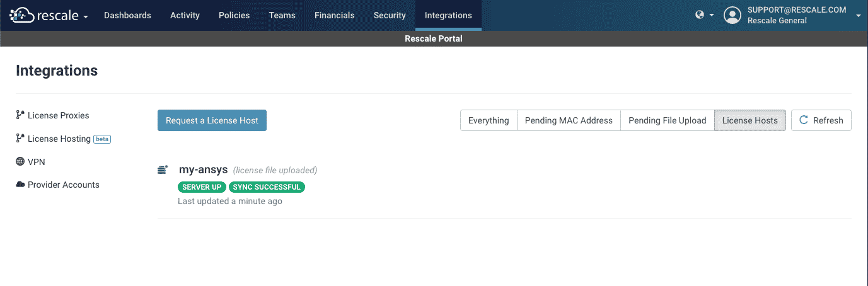Screen dimensions: 868x286
Task: Click the user avatar icon
Action: (x=732, y=15)
